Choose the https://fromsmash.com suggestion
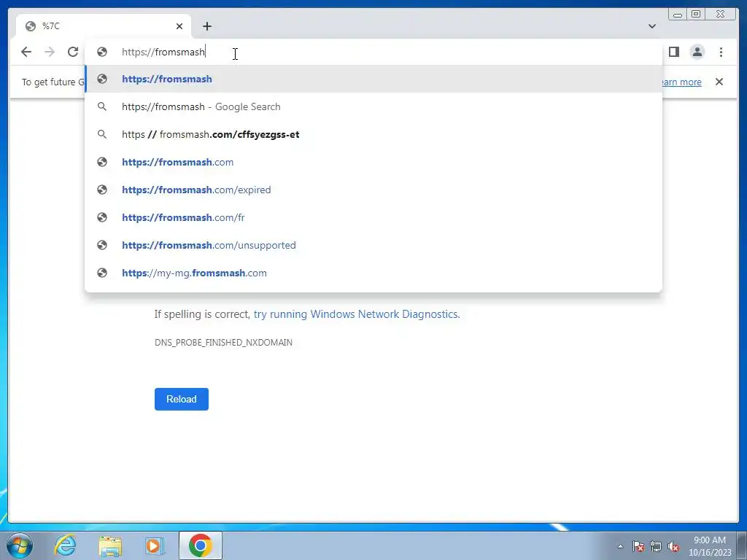This screenshot has height=560, width=747. click(x=373, y=162)
